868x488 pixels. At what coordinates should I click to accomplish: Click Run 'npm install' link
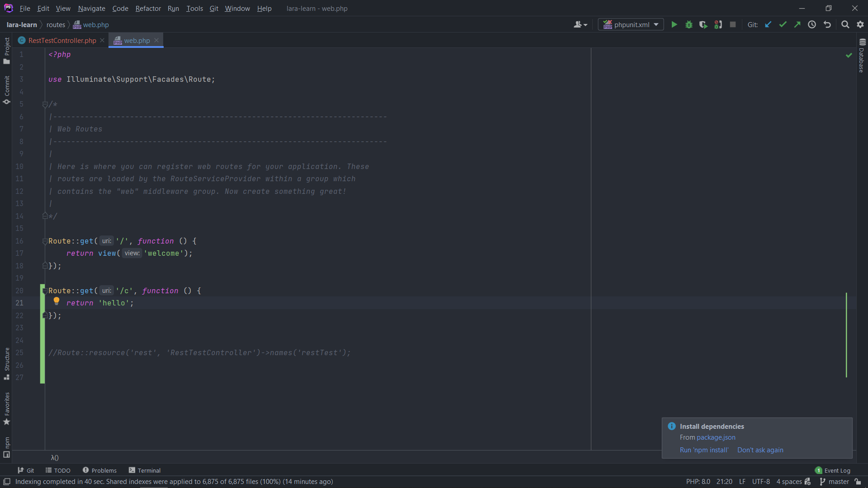click(x=704, y=450)
